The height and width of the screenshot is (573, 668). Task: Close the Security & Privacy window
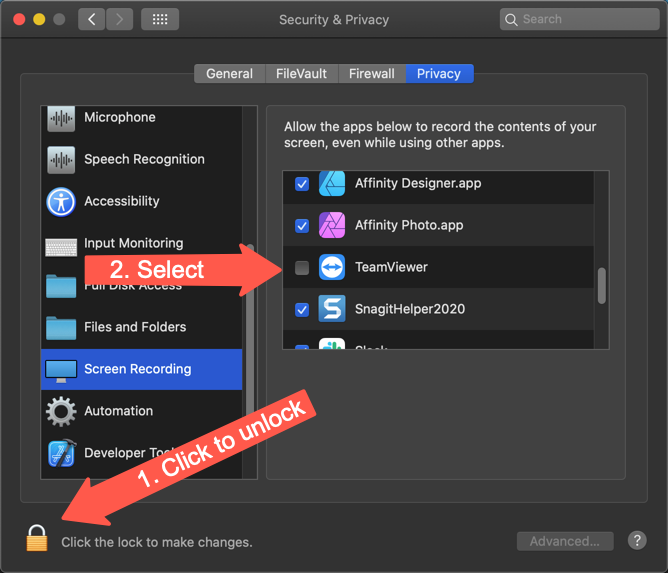(19, 20)
